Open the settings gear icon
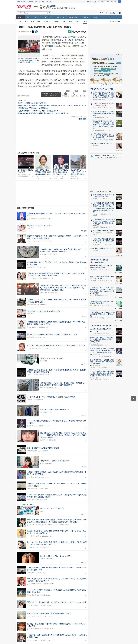Screen dimensions: 138x644 [120, 13]
